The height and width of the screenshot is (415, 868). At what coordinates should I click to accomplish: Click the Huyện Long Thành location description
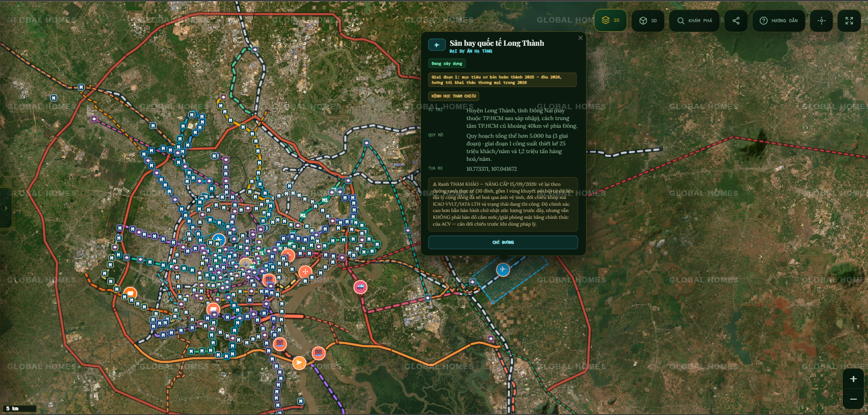[522, 118]
